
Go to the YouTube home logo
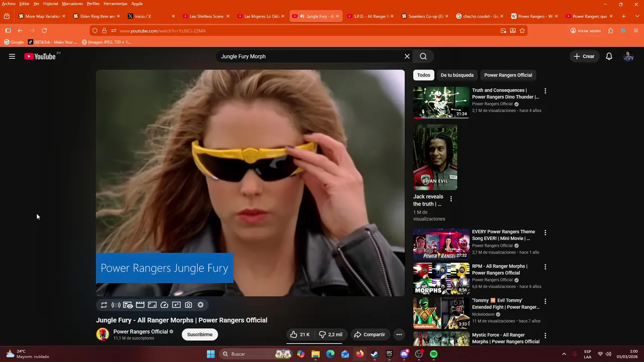pyautogui.click(x=40, y=56)
